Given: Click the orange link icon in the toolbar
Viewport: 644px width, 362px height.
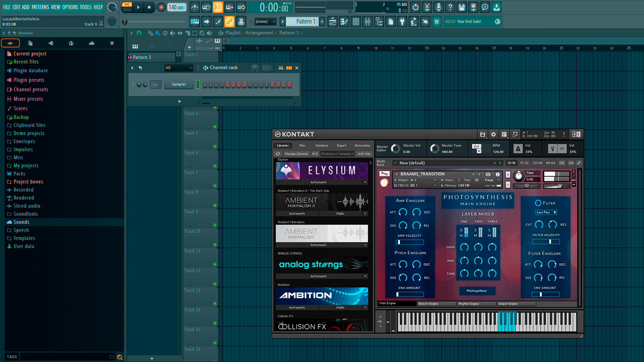Looking at the screenshot, I should coord(229,22).
